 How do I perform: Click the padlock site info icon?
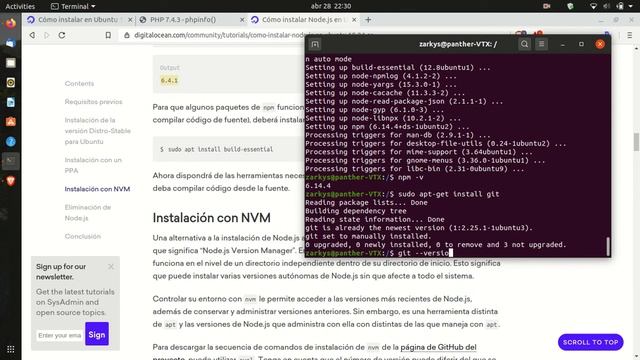pyautogui.click(x=127, y=35)
